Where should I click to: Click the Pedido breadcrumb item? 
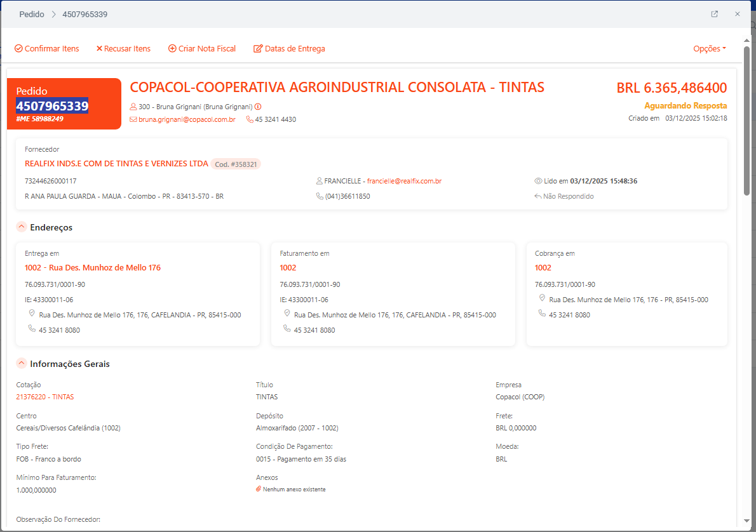click(32, 14)
